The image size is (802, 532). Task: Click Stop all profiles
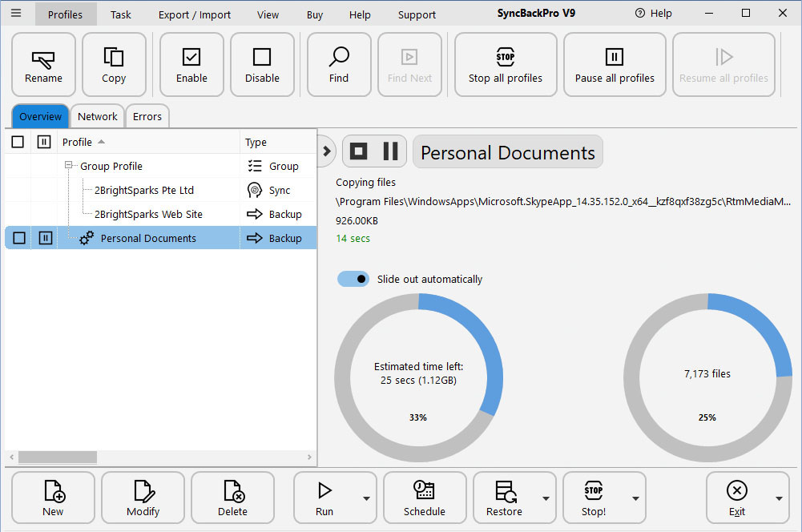tap(506, 64)
